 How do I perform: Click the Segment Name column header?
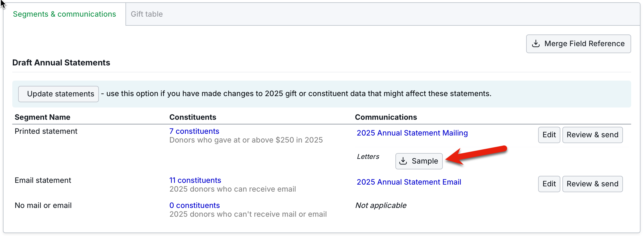(42, 117)
